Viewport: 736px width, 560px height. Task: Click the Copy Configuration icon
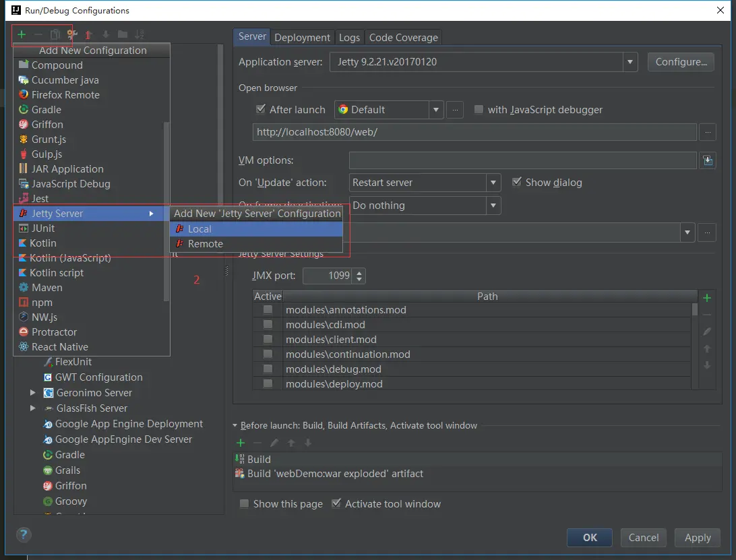(55, 34)
